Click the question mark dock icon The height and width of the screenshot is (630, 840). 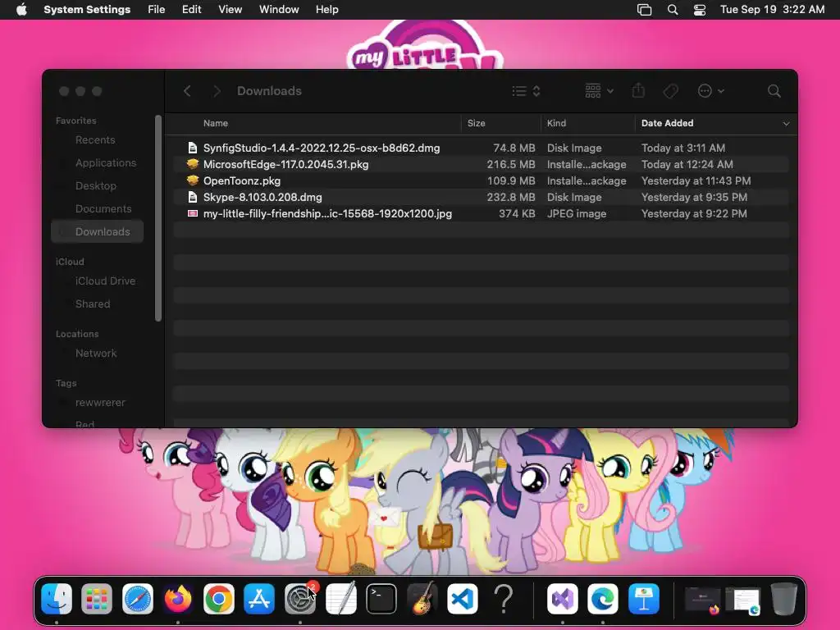point(503,598)
